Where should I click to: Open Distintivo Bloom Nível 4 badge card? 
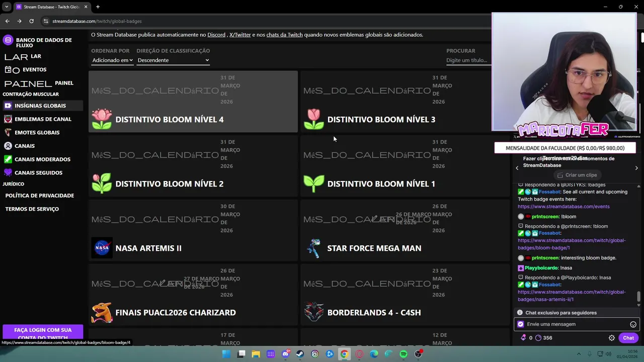coord(193,102)
